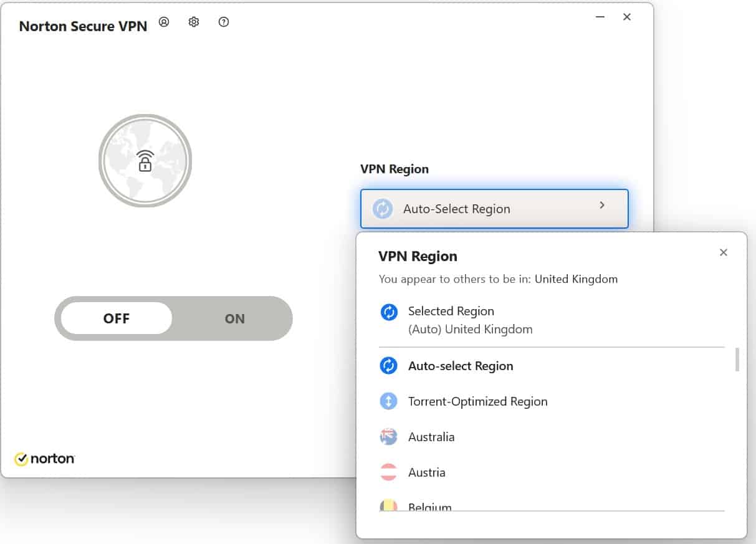The width and height of the screenshot is (756, 544).
Task: Click the Austria flag icon
Action: tap(389, 472)
